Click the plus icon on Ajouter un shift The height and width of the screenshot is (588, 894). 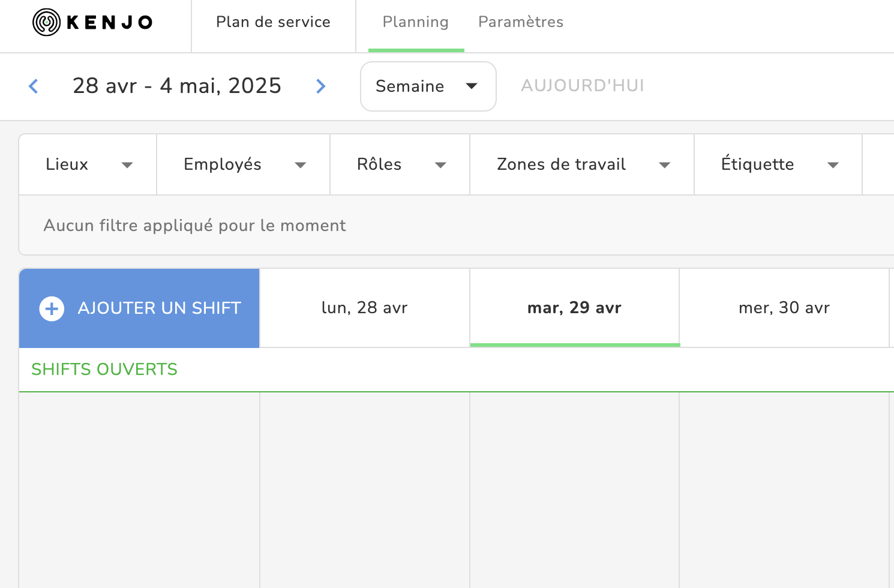point(52,308)
